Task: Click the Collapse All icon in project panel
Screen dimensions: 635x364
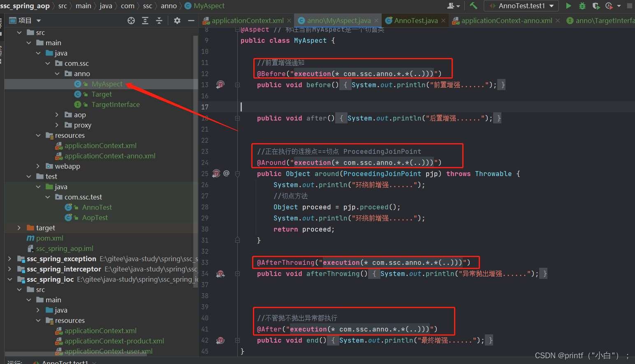Action: (x=159, y=21)
